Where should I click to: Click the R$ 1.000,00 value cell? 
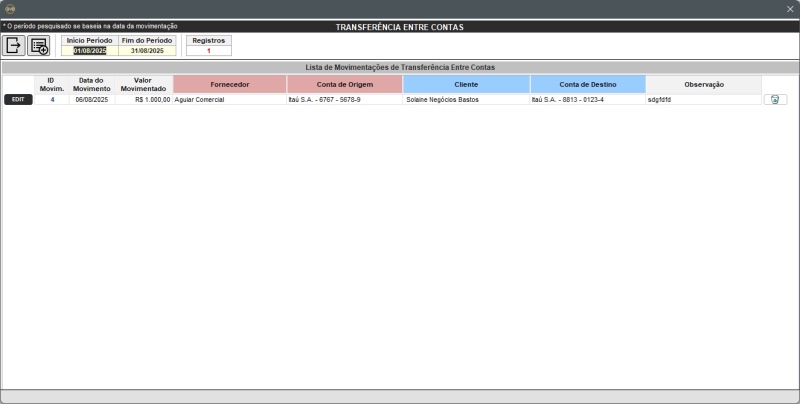143,100
